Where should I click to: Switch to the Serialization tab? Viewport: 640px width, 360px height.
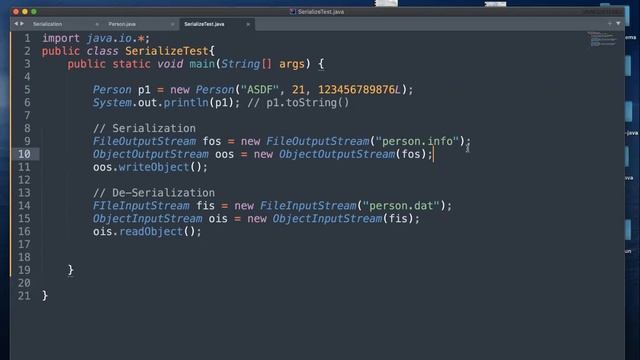pyautogui.click(x=47, y=24)
